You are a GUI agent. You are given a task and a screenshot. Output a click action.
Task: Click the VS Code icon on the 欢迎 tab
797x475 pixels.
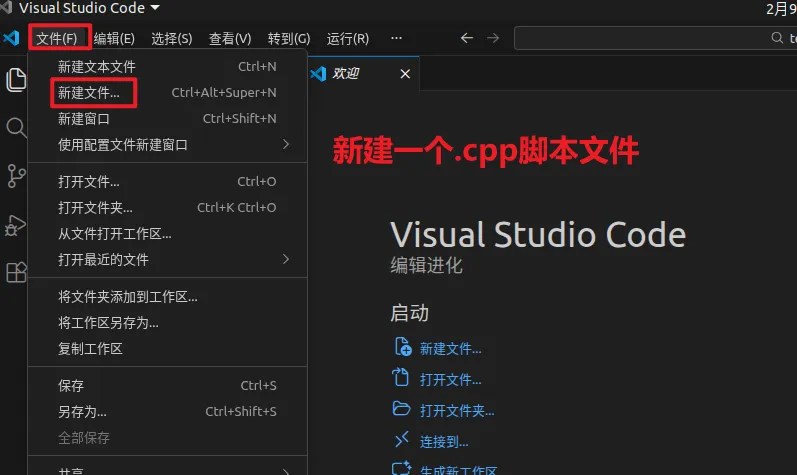coord(318,74)
